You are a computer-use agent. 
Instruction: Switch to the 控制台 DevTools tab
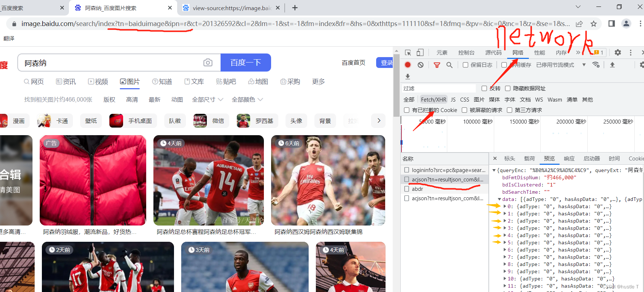point(466,53)
